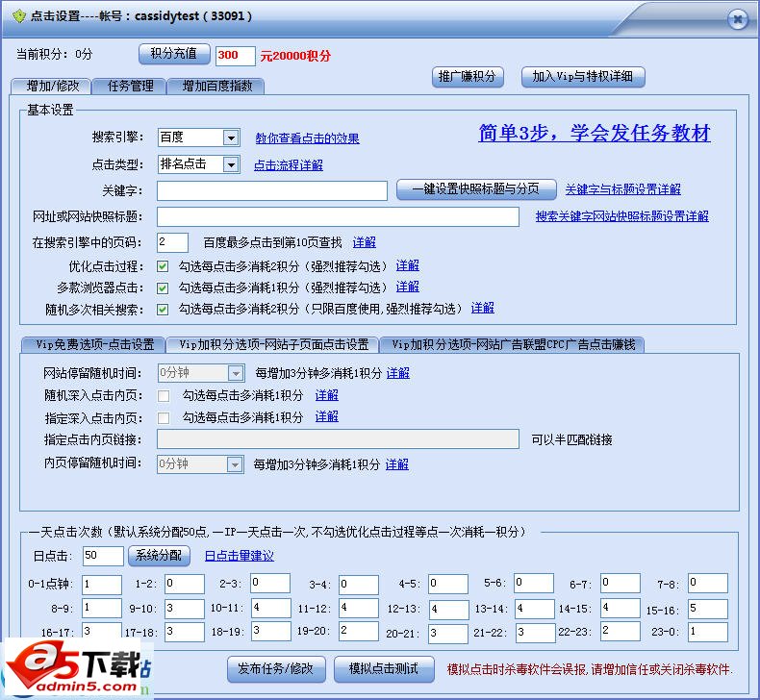Screen dimensions: 760x700
Task: Enable 指定深入点击内页 checkbox
Action: [164, 417]
